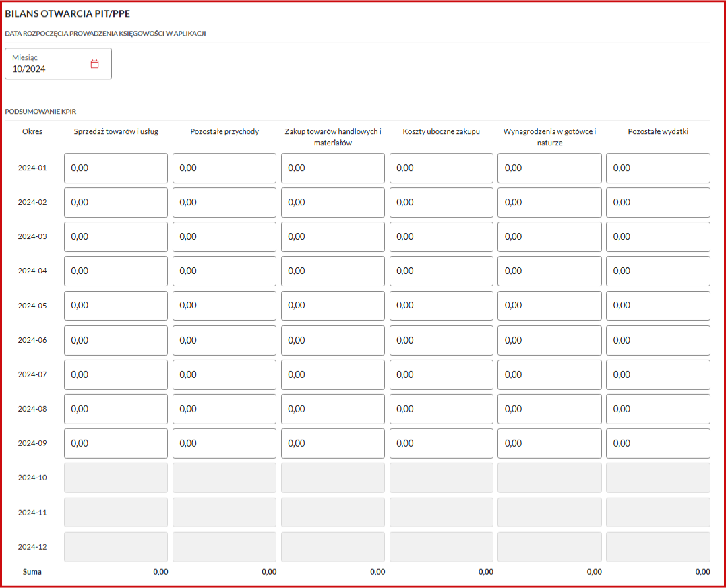Edit Pozostałe wydatki for 2024-08
This screenshot has width=726, height=588.
coord(658,409)
